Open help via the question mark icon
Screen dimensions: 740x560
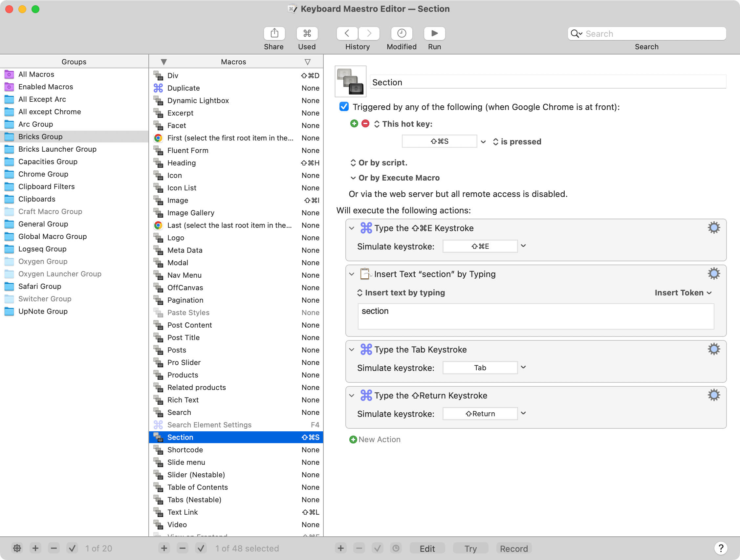721,548
